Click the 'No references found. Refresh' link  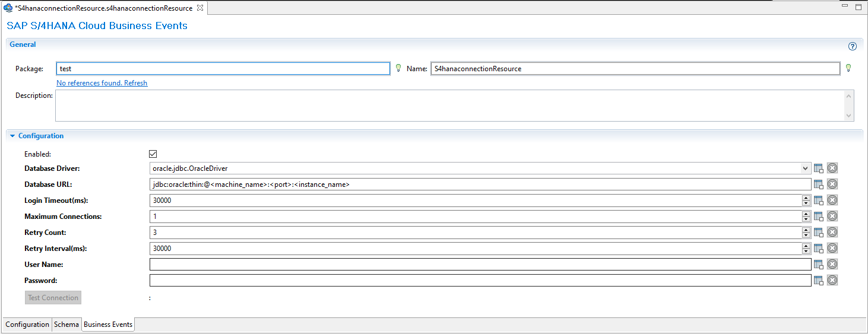102,83
